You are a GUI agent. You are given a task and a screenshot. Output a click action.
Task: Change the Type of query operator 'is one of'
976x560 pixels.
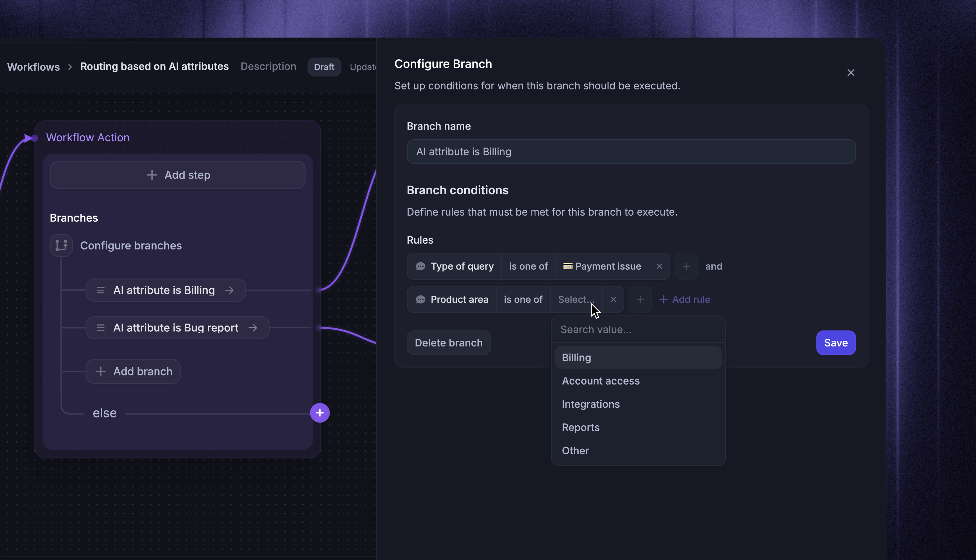tap(528, 266)
